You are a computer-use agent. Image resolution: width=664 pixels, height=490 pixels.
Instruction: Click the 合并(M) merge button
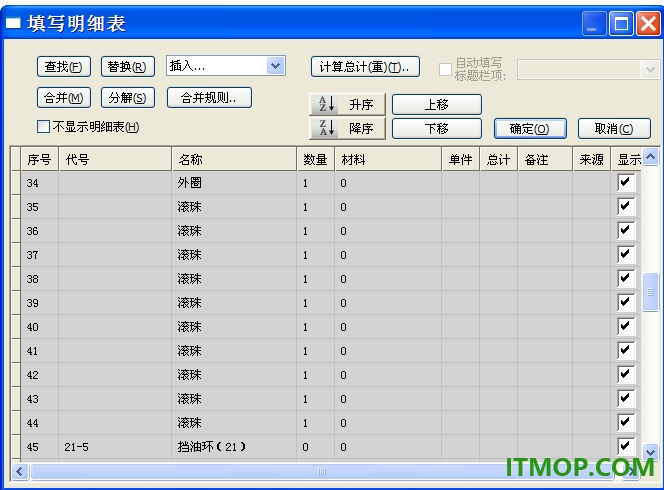tap(64, 98)
